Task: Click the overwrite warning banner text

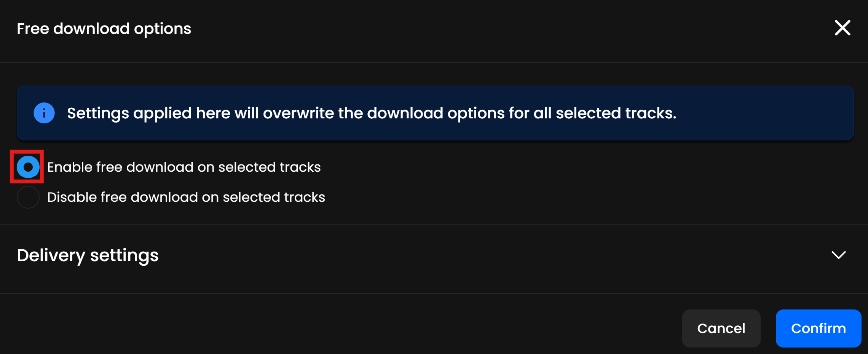Action: tap(372, 113)
